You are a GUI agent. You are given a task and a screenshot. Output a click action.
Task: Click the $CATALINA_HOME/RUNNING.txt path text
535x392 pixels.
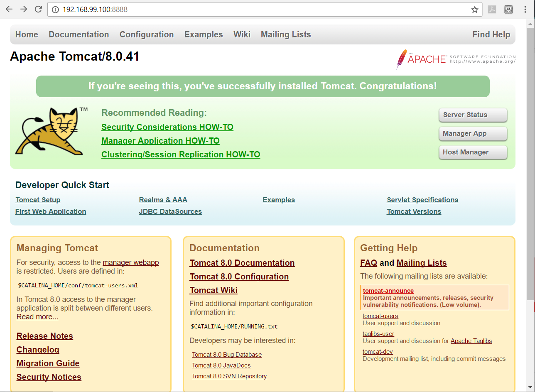(x=234, y=326)
